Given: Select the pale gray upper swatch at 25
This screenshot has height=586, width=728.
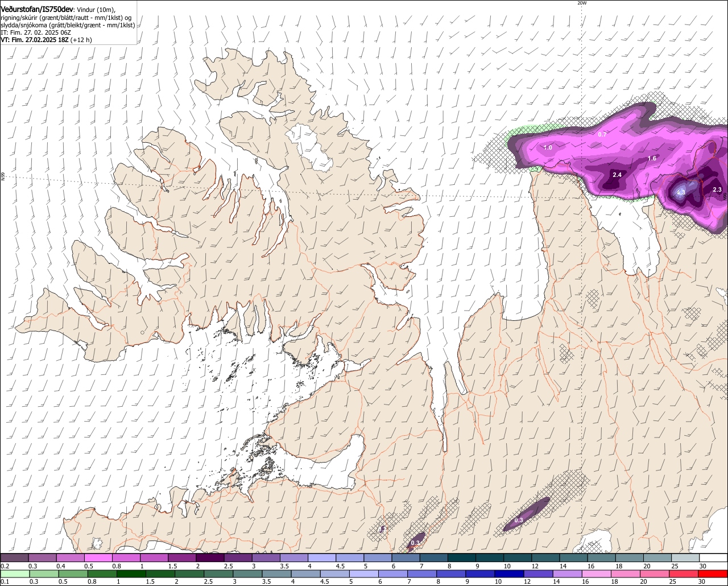Looking at the screenshot, I should point(686,558).
